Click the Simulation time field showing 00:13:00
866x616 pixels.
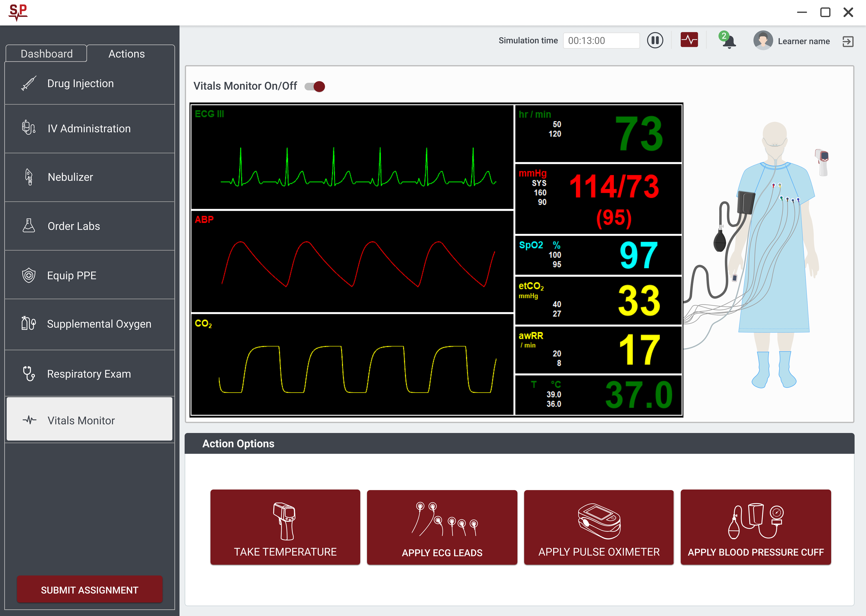(x=601, y=41)
